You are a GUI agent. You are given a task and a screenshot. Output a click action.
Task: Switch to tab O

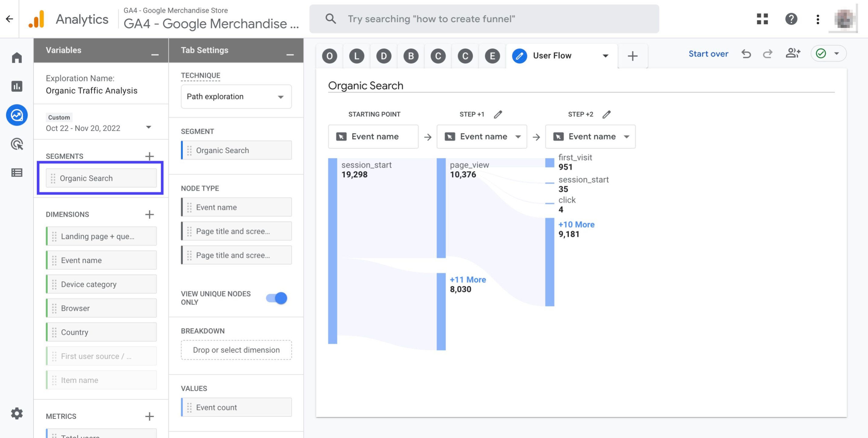[329, 56]
